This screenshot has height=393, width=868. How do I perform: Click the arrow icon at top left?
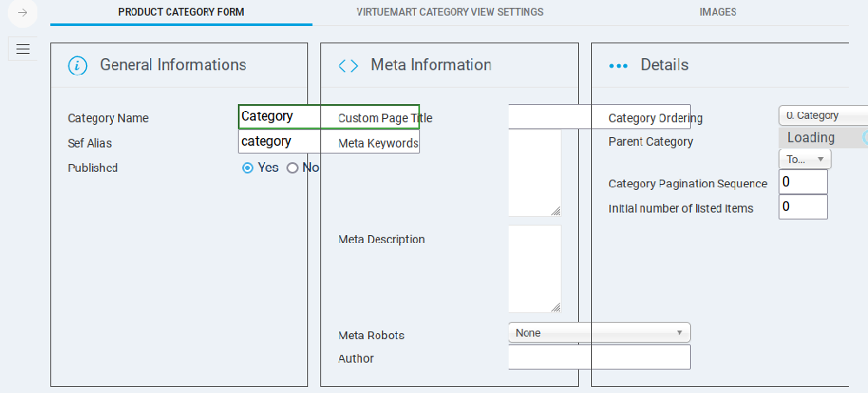(23, 13)
